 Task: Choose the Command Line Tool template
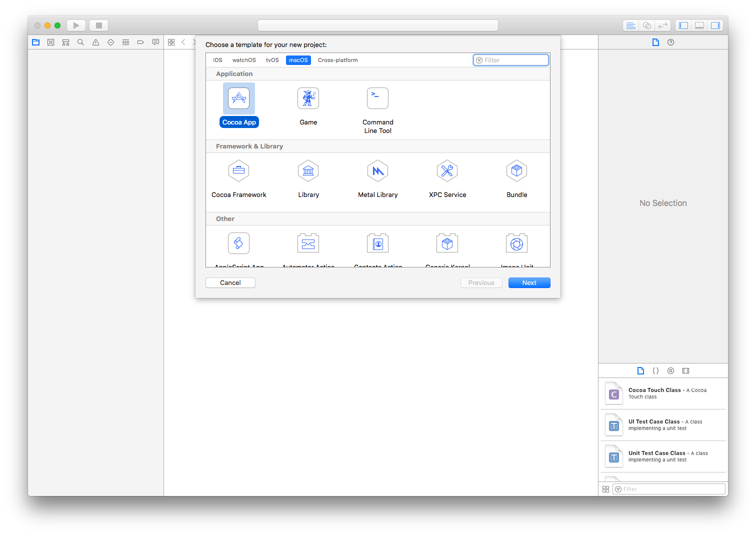tap(377, 98)
